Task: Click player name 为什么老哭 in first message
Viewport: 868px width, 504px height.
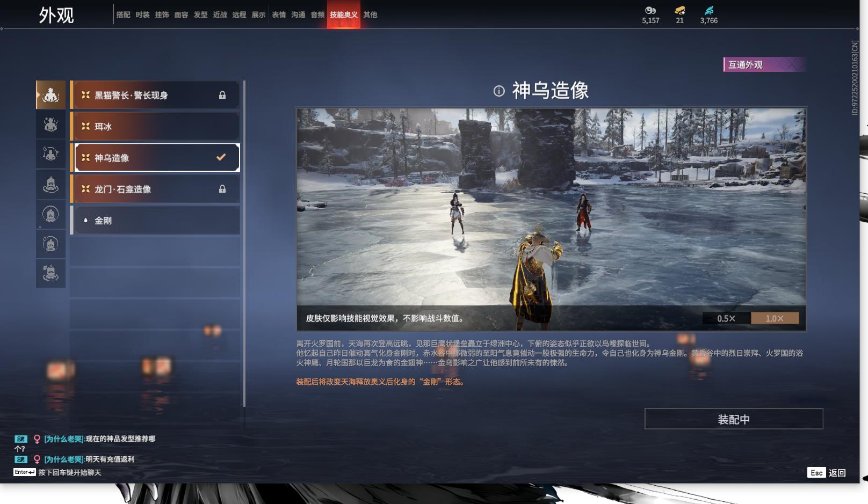Action: pyautogui.click(x=64, y=439)
